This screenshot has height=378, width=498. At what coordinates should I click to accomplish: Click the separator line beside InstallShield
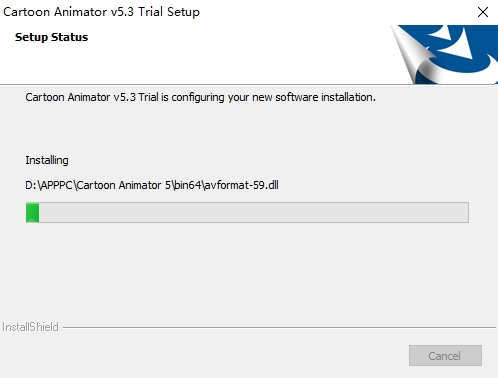279,327
